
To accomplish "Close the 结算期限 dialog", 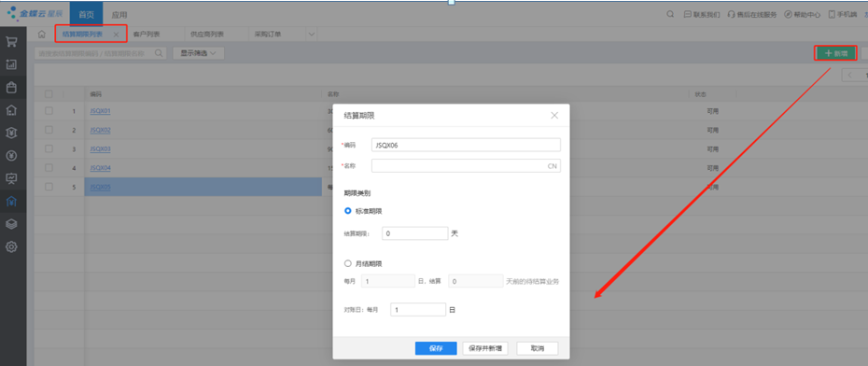I will (x=554, y=115).
